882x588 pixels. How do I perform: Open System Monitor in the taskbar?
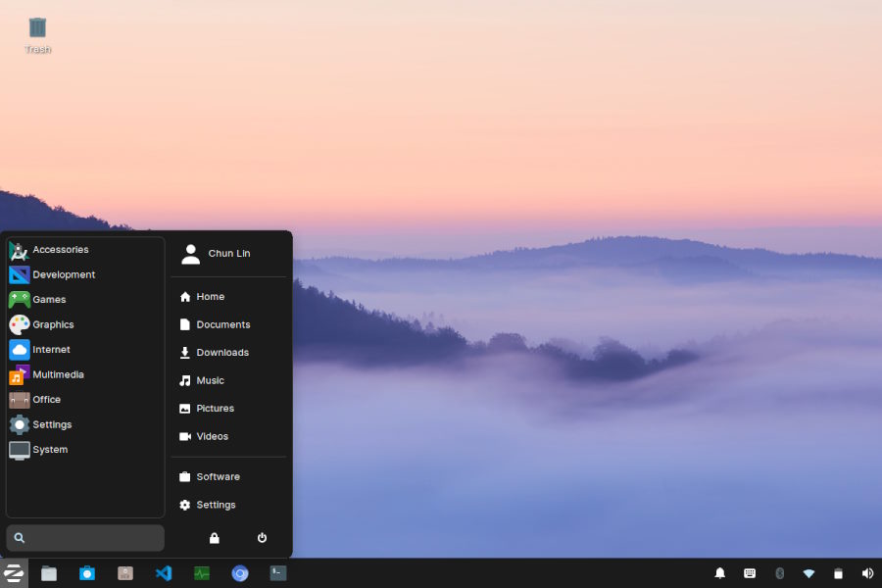coord(202,573)
